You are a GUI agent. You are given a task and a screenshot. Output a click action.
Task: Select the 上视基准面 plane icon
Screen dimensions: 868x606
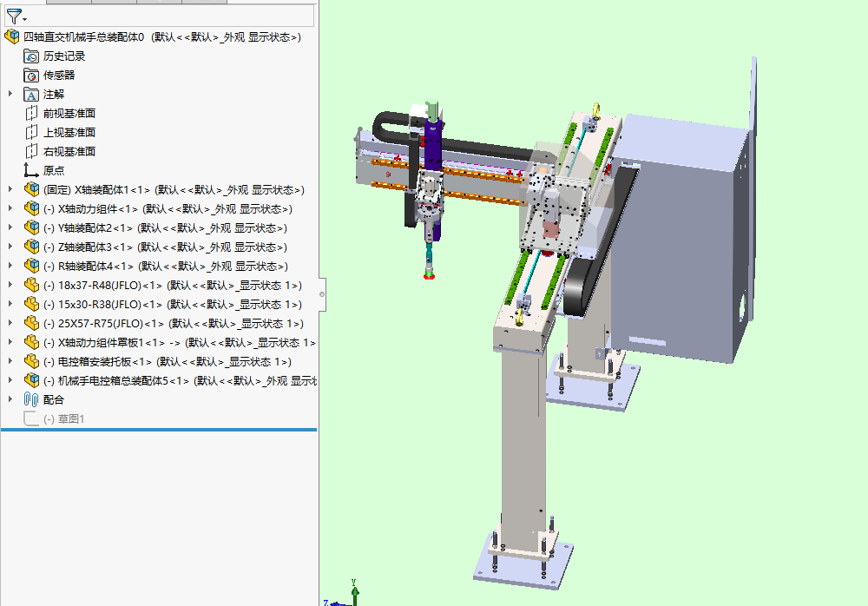coord(31,132)
